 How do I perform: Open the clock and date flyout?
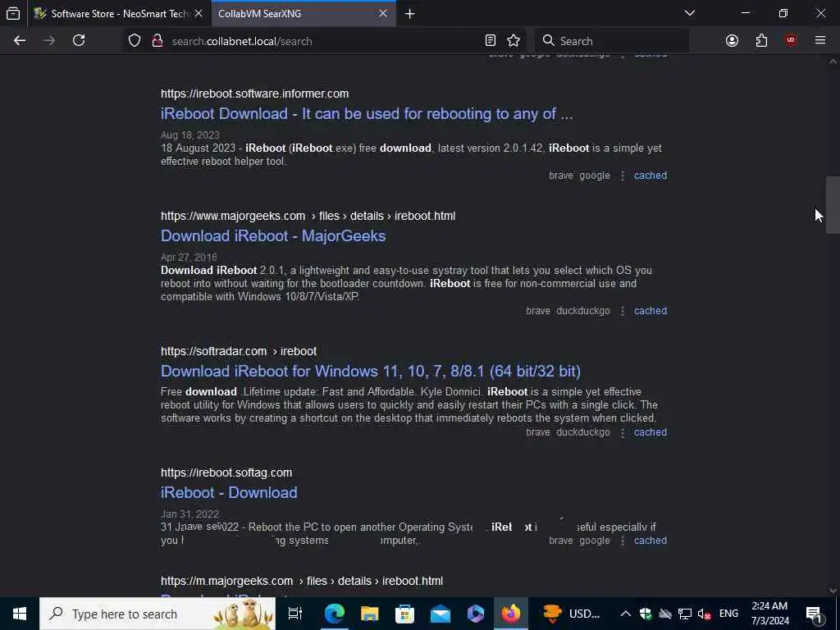click(x=769, y=614)
